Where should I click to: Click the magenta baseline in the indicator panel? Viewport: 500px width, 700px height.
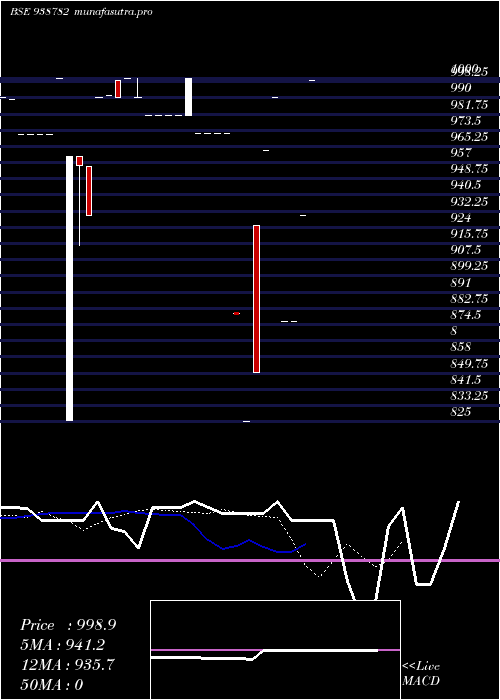coord(250,560)
